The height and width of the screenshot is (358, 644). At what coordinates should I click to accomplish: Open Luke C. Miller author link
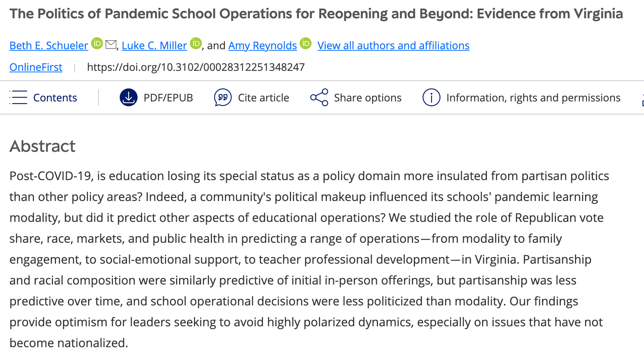click(154, 45)
